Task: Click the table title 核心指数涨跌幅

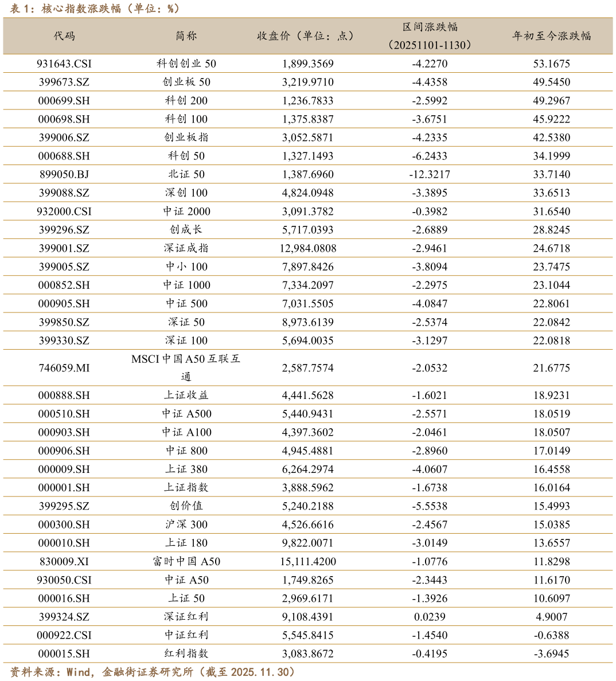Action: (x=81, y=8)
